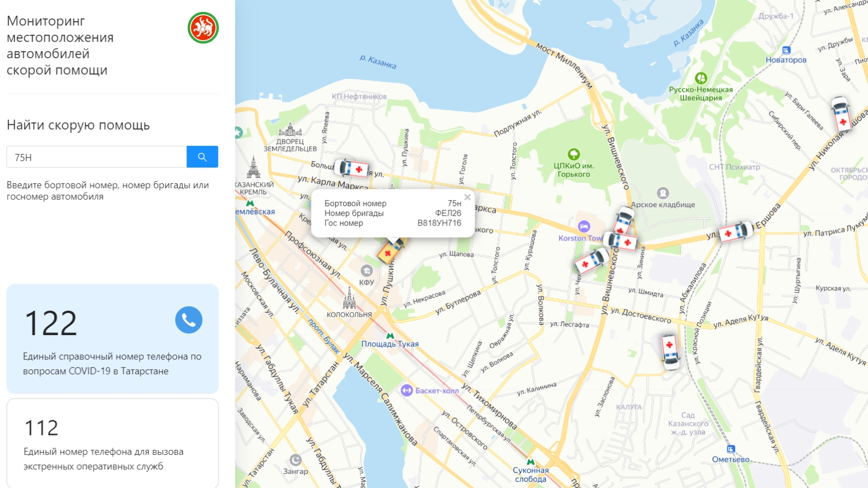Select the highlighted yellow ambulance marker
This screenshot has height=488, width=868.
click(x=392, y=250)
